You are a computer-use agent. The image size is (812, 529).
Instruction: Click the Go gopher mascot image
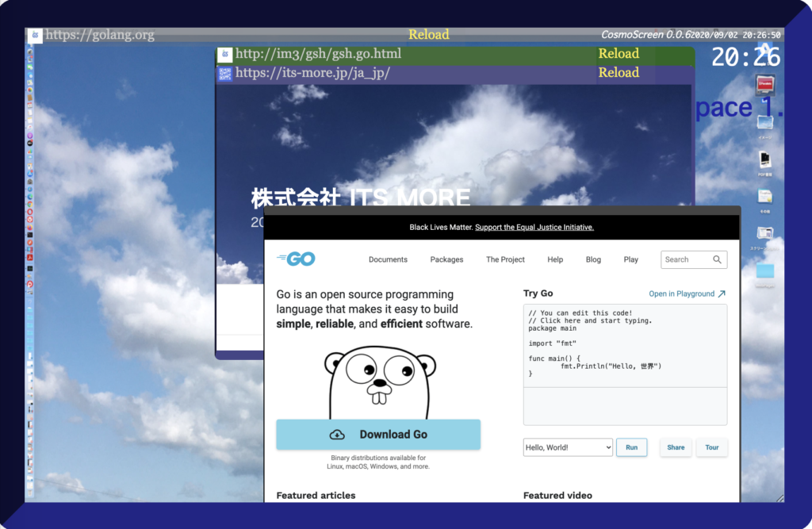pos(380,380)
